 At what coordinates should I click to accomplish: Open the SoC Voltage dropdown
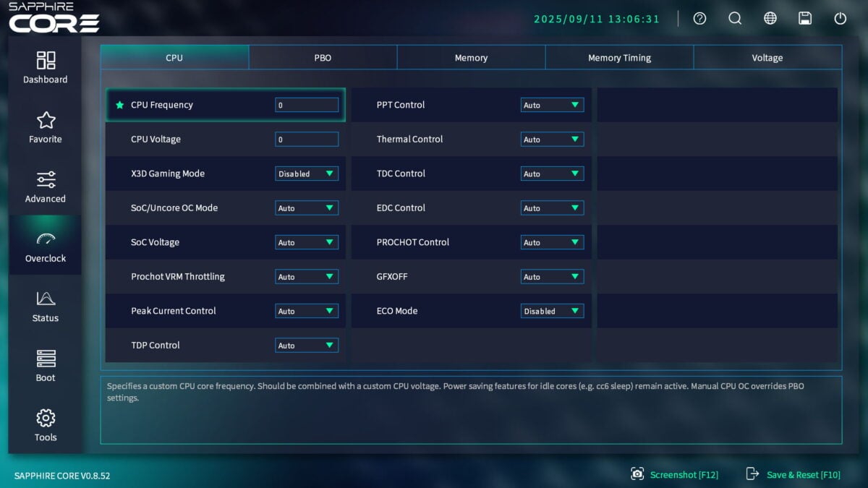point(307,242)
